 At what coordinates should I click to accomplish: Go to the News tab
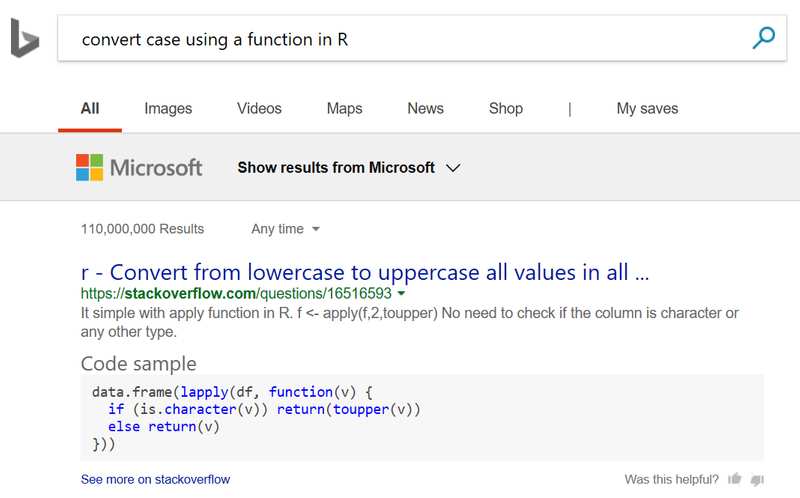pyautogui.click(x=425, y=108)
